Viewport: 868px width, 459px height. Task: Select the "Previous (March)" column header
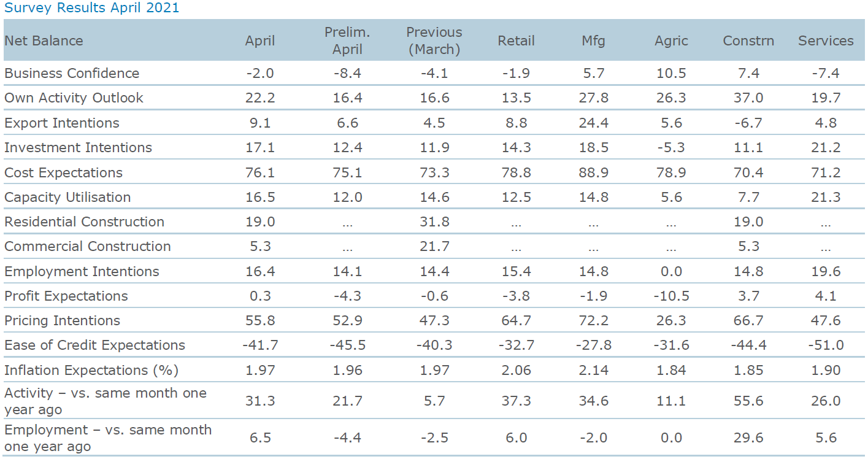434,41
